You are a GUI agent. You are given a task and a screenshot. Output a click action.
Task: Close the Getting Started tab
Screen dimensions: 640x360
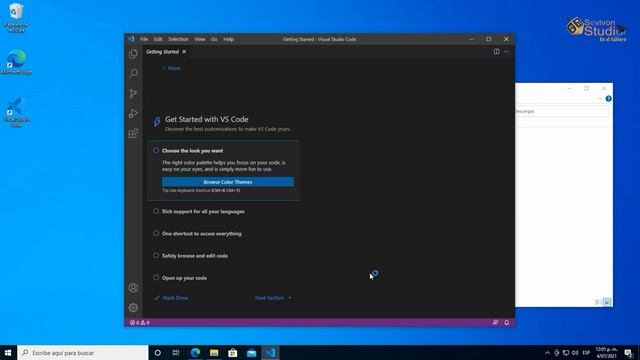184,51
